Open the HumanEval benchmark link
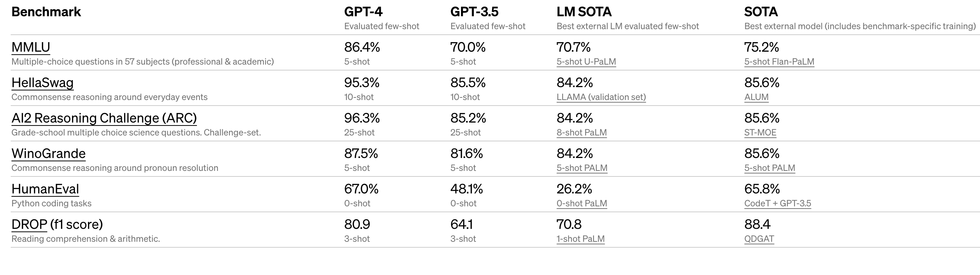 (45, 189)
